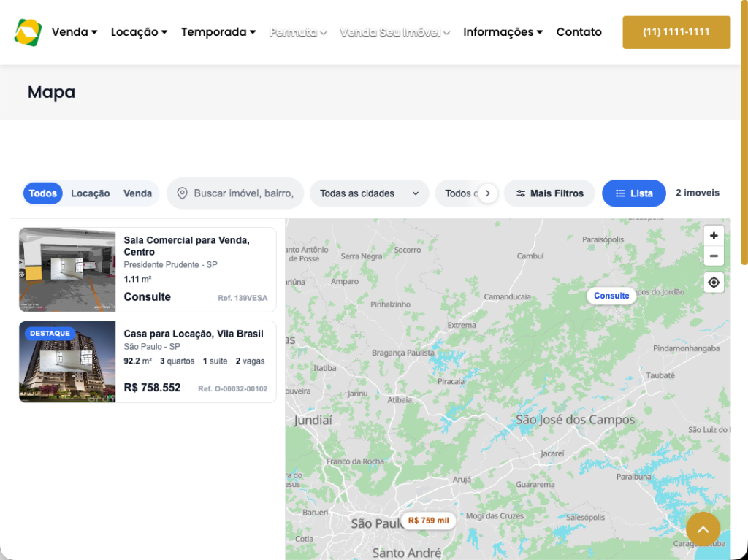
Task: Select the Todos filter tab
Action: (43, 193)
